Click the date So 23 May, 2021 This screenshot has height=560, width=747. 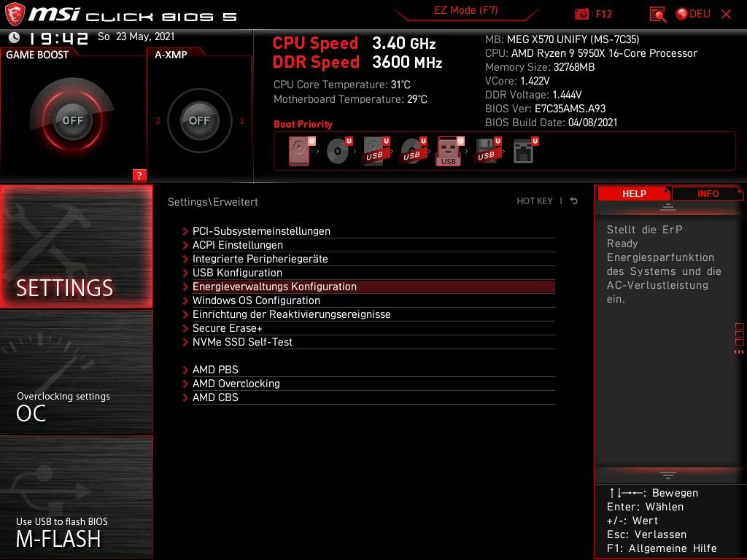click(136, 36)
